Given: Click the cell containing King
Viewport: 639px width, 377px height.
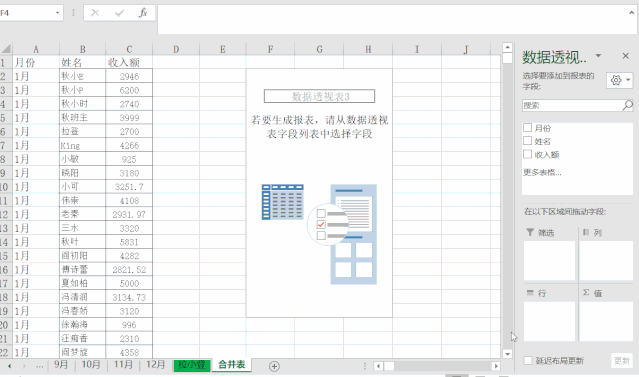Looking at the screenshot, I should click(83, 146).
